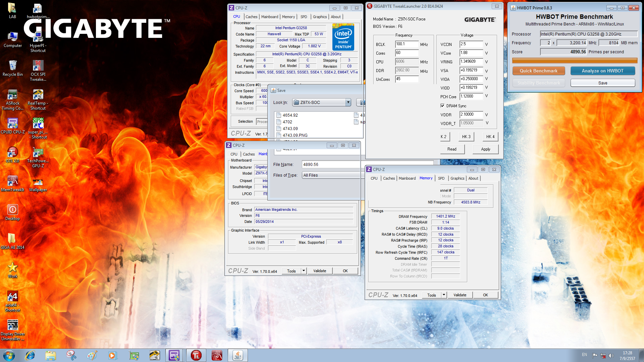Click Validate in Memory CPU-Z window
The image size is (644, 362).
pos(460,295)
